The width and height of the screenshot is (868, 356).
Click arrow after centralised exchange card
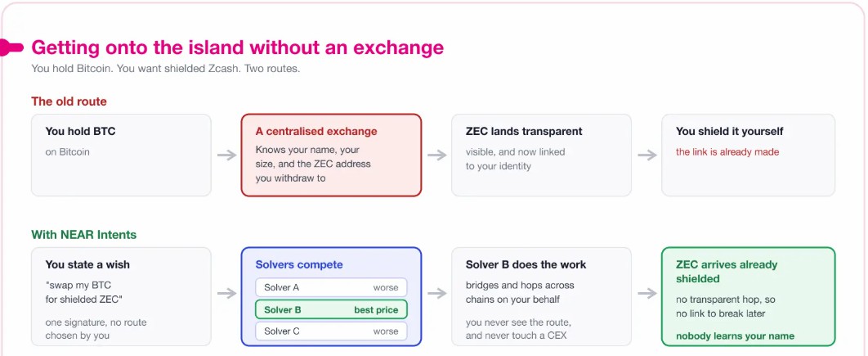click(436, 155)
